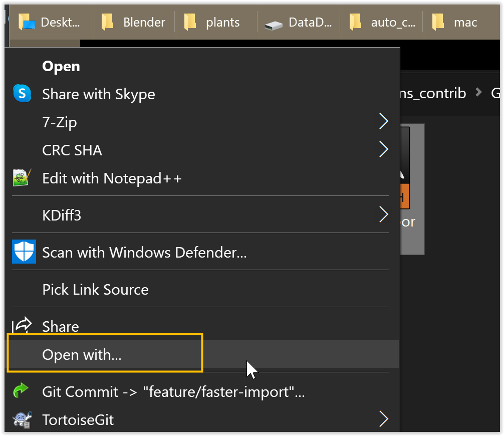Viewport: 504px width, 436px height.
Task: Click the green Git Commit arrow icon
Action: pos(21,390)
